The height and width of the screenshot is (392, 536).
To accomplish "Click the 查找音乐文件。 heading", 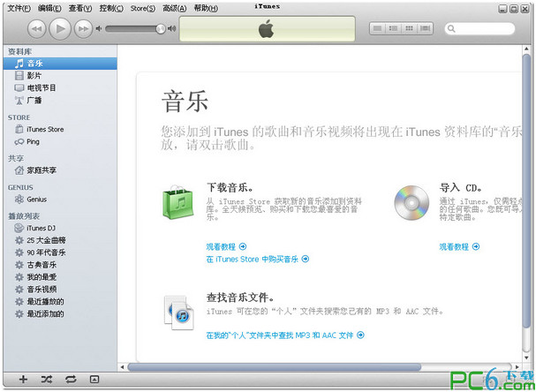I will click(x=241, y=298).
